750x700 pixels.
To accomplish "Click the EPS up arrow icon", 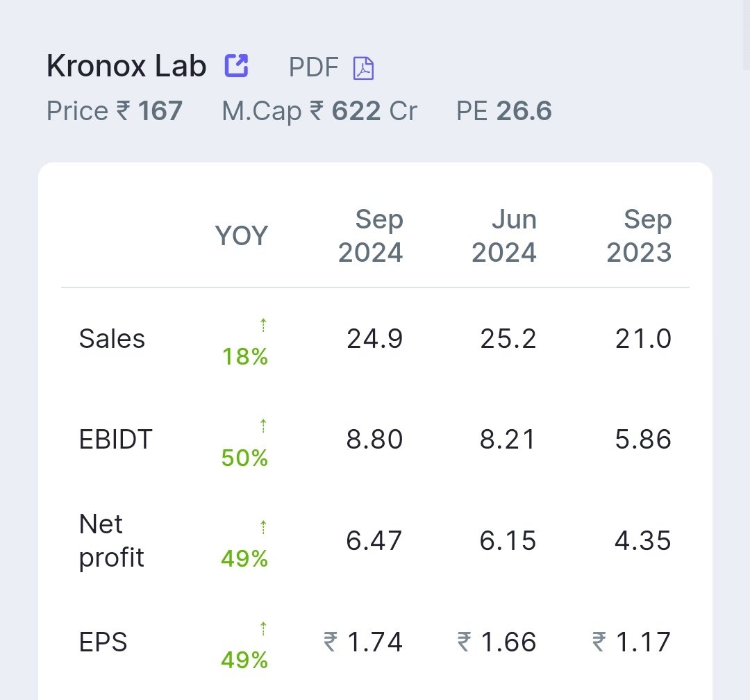I will (263, 628).
